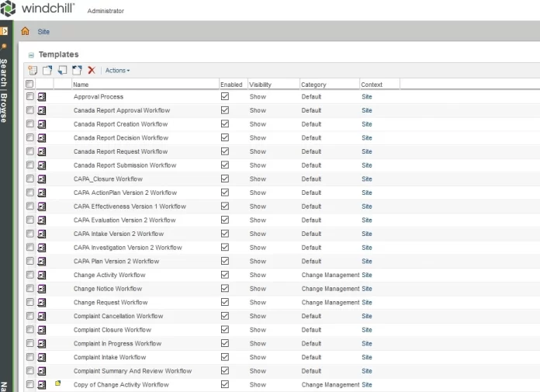This screenshot has height=392, width=540.
Task: Open Site context link for CAPA_Closure Workflow
Action: coord(367,179)
